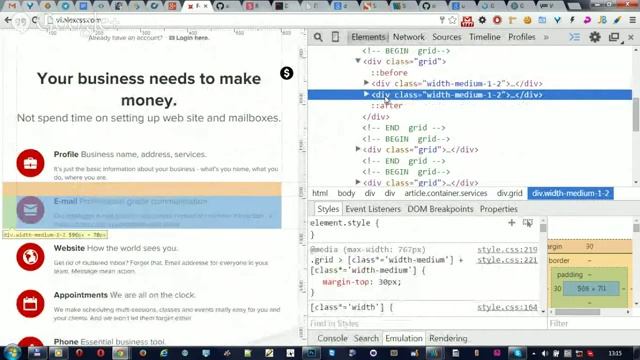The height and width of the screenshot is (360, 640).
Task: Open the Windows Start button
Action: coord(11,353)
